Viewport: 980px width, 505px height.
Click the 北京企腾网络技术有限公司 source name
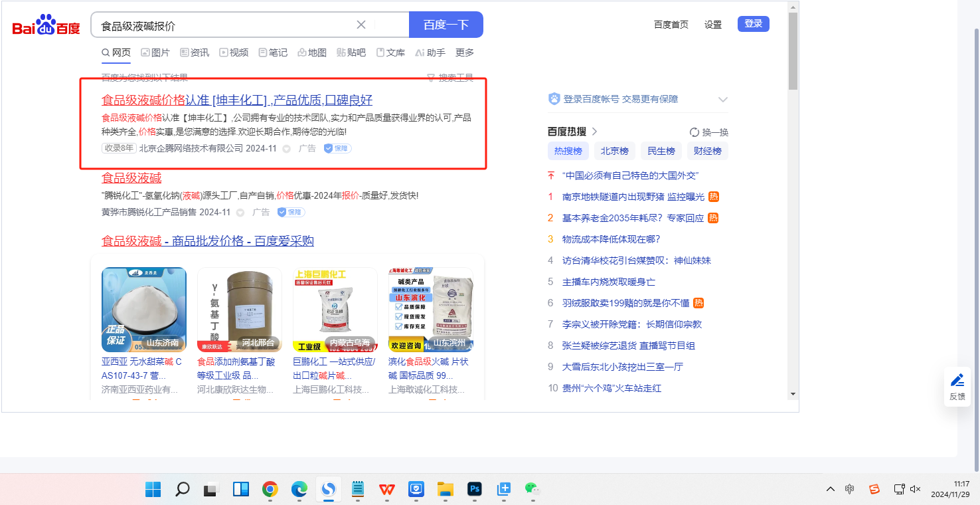point(191,148)
